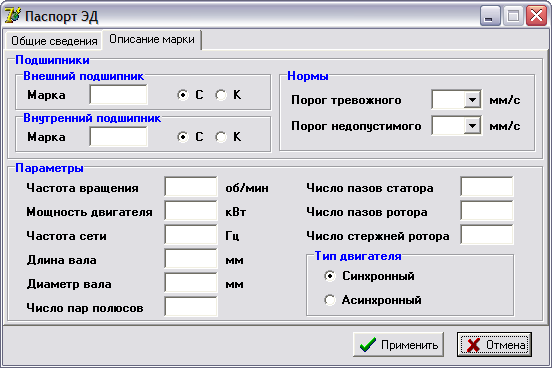Click the Внешний подшипник Марка field
The image size is (552, 368).
click(118, 95)
